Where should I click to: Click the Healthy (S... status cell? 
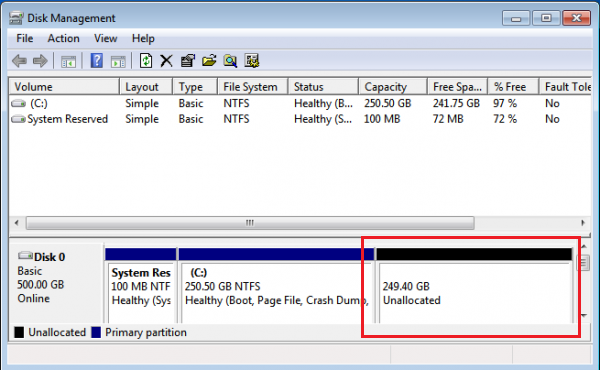click(323, 119)
